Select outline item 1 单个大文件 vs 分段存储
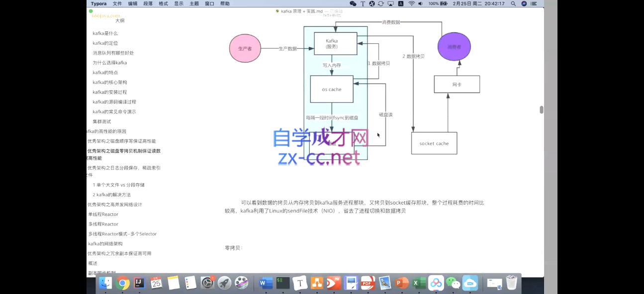 click(x=118, y=185)
